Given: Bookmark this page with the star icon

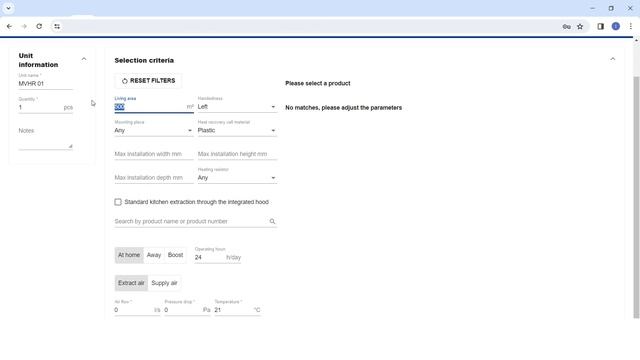Looking at the screenshot, I should [x=580, y=27].
